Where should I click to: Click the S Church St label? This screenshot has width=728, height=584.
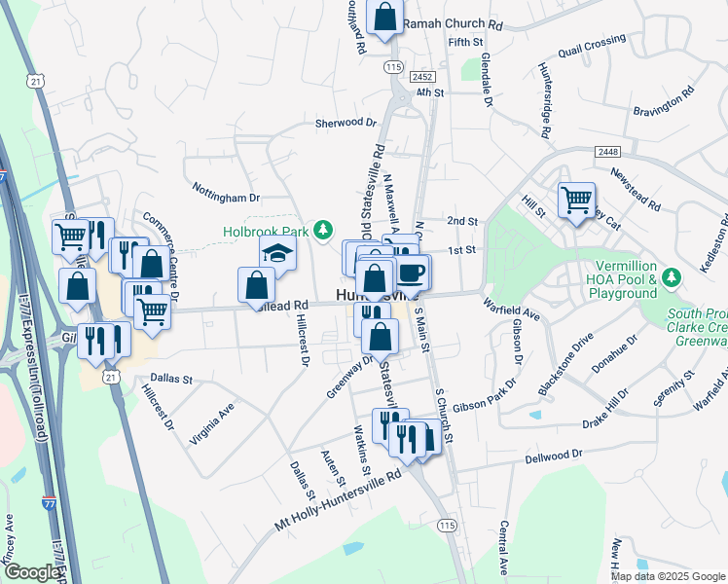(444, 416)
